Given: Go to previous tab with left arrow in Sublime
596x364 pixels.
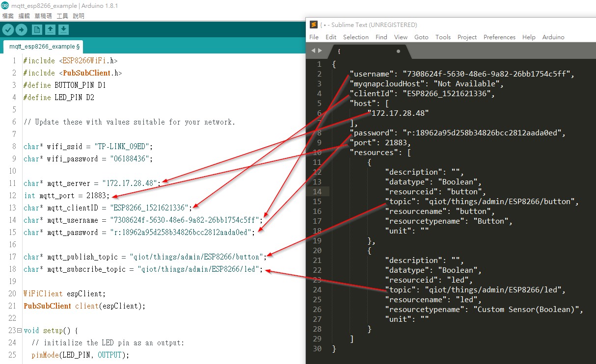Looking at the screenshot, I should [313, 51].
